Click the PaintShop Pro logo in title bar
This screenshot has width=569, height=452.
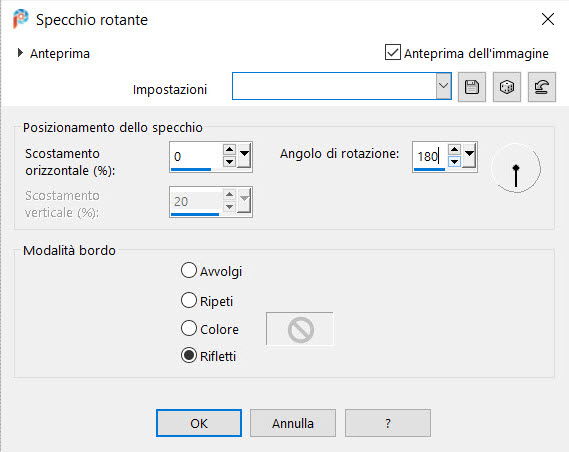(x=20, y=19)
